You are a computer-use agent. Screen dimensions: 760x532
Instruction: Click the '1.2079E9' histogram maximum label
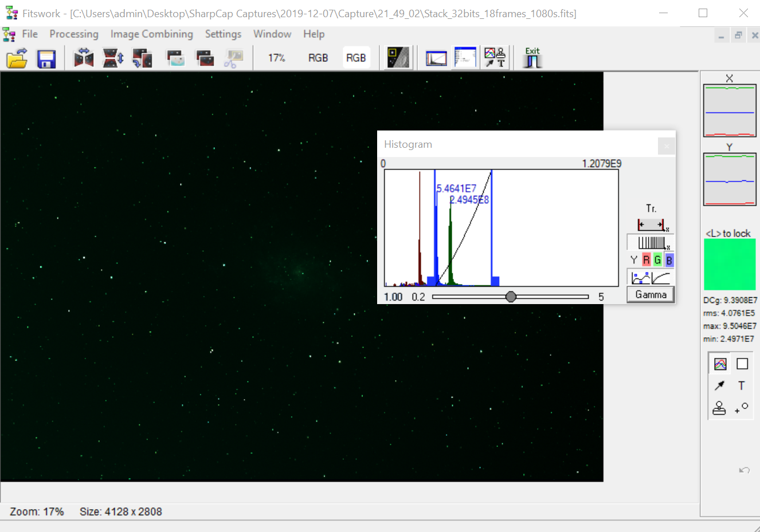[602, 164]
